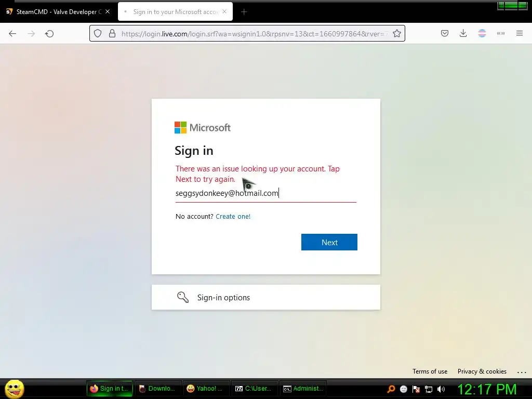Image resolution: width=532 pixels, height=399 pixels.
Task: Open a new tab with the plus button
Action: tap(244, 12)
